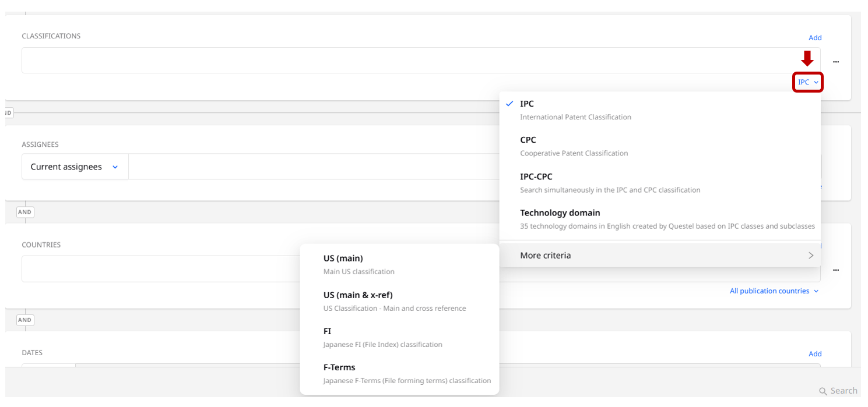Click the ellipsis icon beside Countries field

(835, 270)
